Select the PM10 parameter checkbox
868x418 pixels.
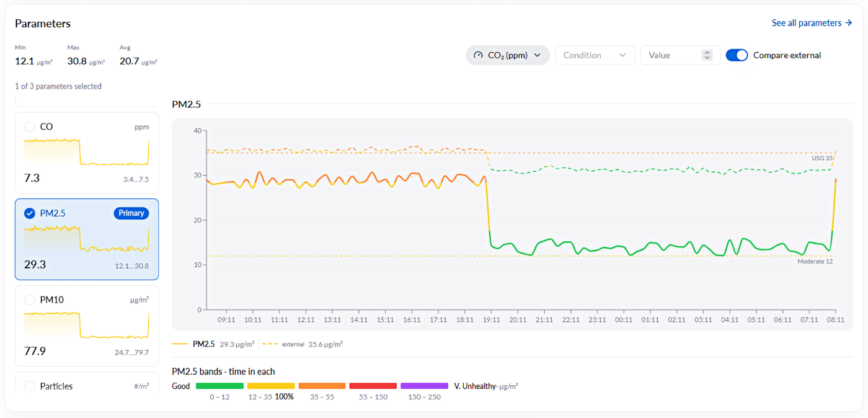click(x=30, y=300)
